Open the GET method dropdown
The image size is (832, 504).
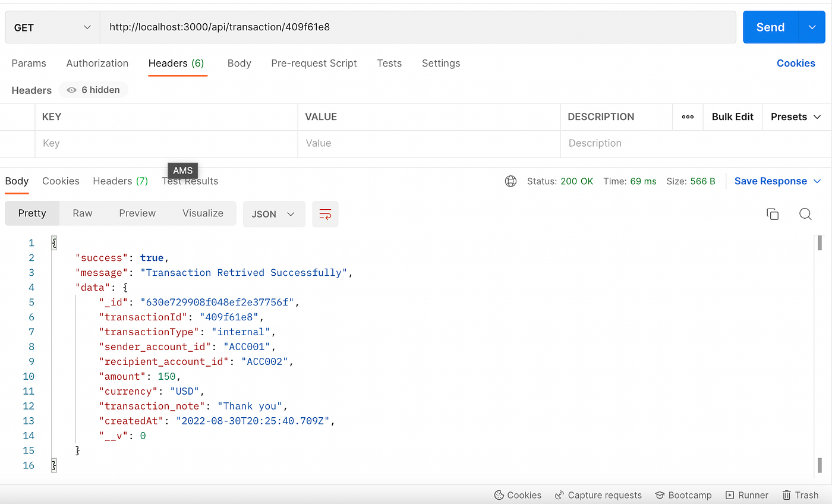[x=52, y=27]
